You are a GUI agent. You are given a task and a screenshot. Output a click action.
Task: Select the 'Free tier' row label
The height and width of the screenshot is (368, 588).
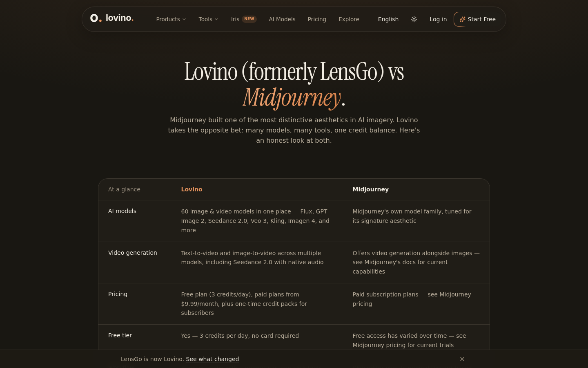click(120, 335)
